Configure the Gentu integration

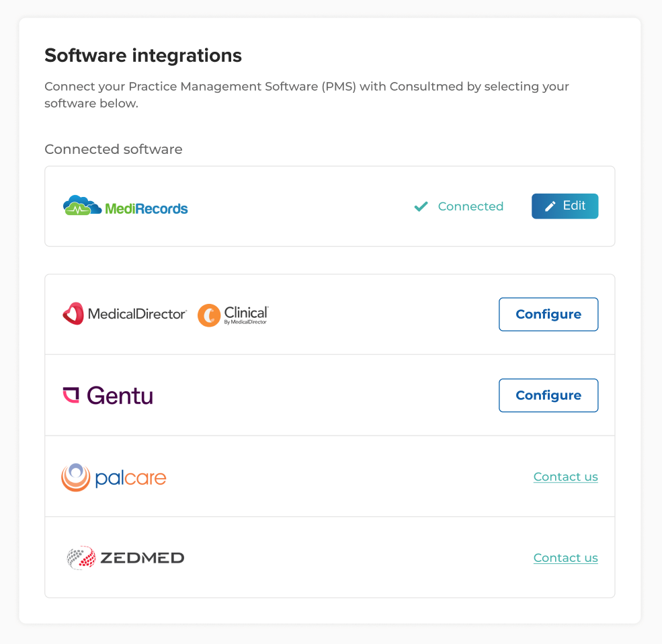548,395
